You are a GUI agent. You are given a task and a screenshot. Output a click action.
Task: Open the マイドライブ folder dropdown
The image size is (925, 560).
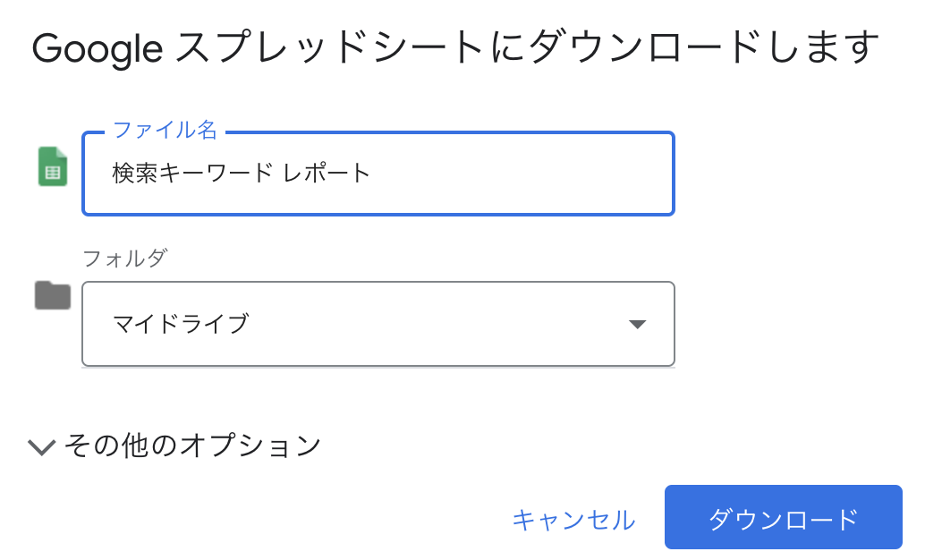tap(378, 324)
